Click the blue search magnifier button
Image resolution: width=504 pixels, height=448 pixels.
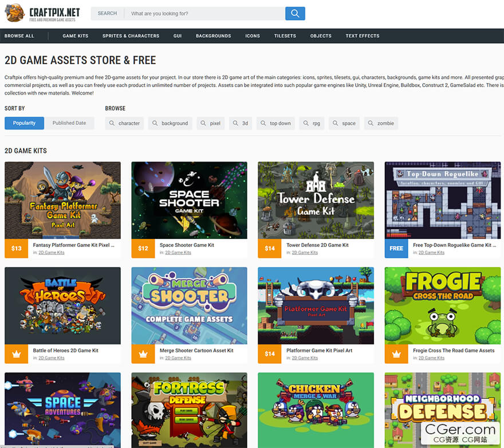tap(295, 13)
